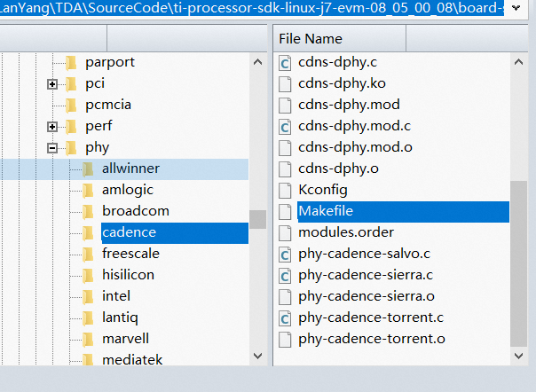Click the intel folder icon

(88, 296)
